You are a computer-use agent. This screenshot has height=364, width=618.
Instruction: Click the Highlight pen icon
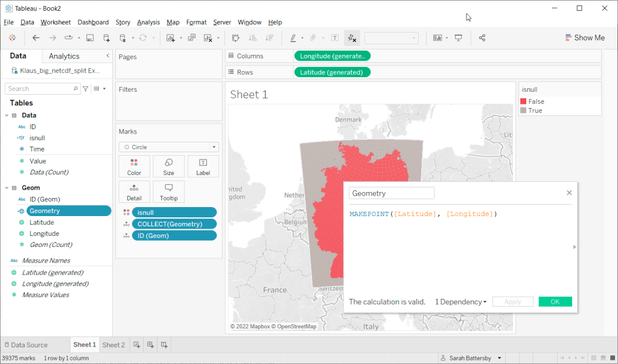tap(293, 38)
